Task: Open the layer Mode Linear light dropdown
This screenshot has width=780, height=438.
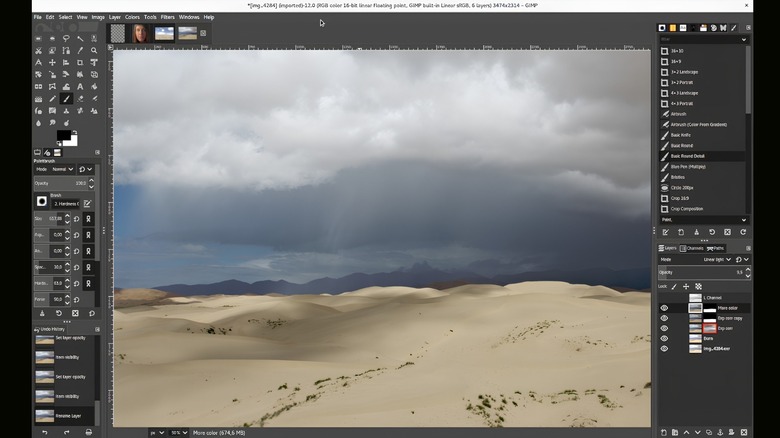Action: coord(717,259)
